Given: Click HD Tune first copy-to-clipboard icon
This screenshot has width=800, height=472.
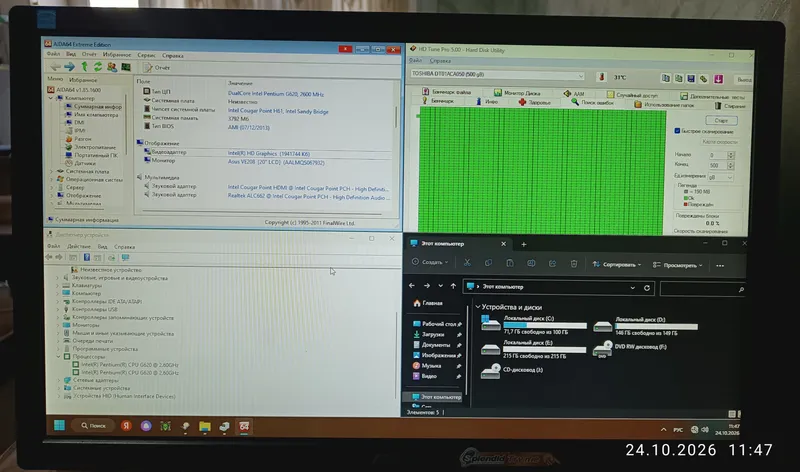Looking at the screenshot, I should (x=666, y=78).
